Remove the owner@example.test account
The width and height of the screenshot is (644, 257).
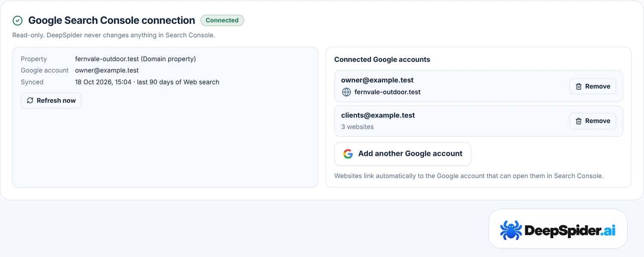pos(593,86)
